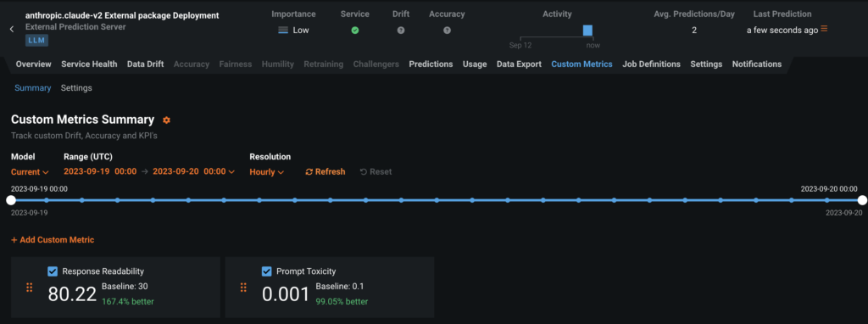Open the Predictions tab
Image resolution: width=868 pixels, height=324 pixels.
point(431,64)
